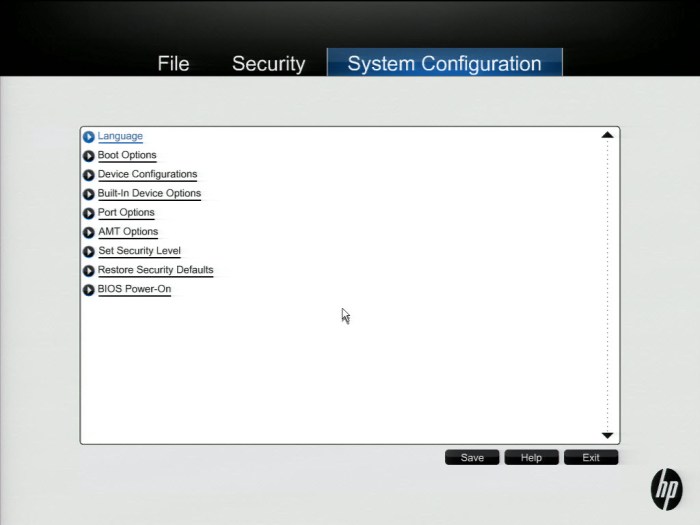This screenshot has width=700, height=525.
Task: Open the Language settings link
Action: point(120,136)
